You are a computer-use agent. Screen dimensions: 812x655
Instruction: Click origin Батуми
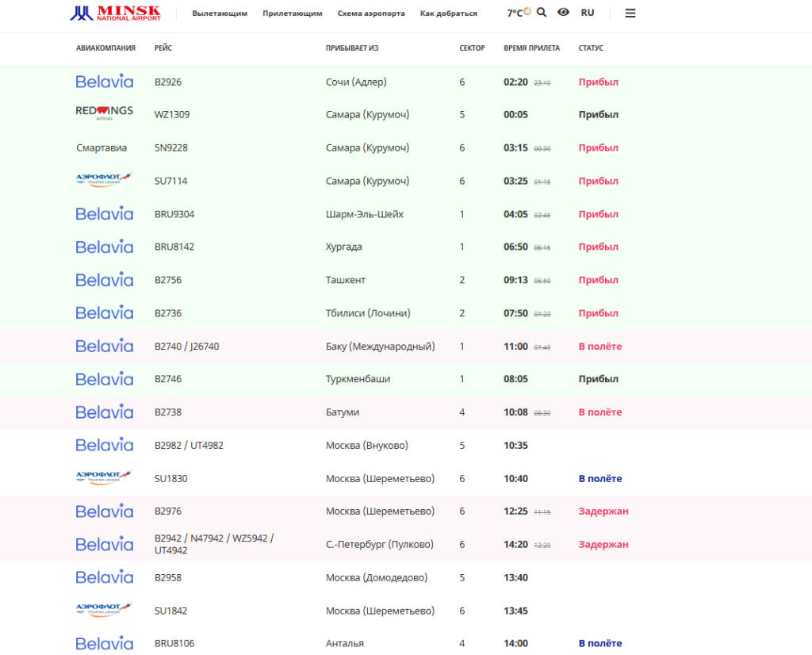[x=343, y=412]
